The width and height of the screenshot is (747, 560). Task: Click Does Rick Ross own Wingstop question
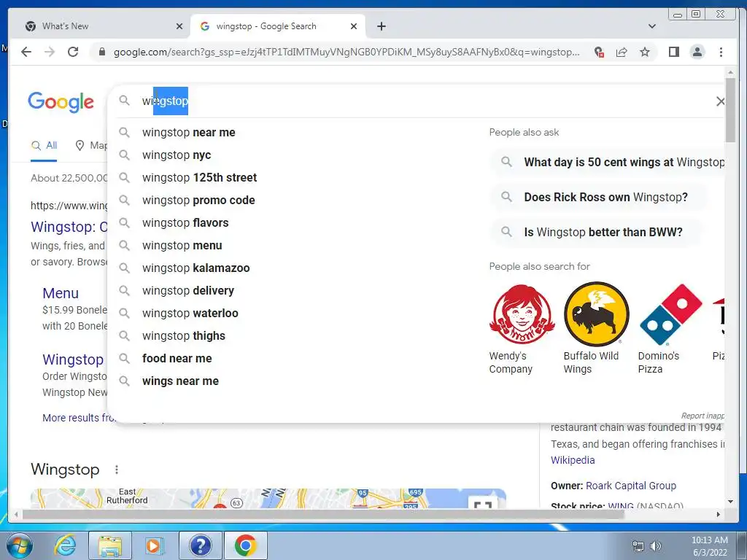(x=599, y=197)
